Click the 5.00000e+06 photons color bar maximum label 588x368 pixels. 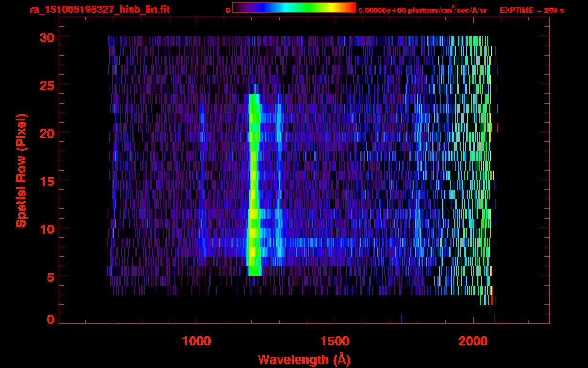click(422, 10)
